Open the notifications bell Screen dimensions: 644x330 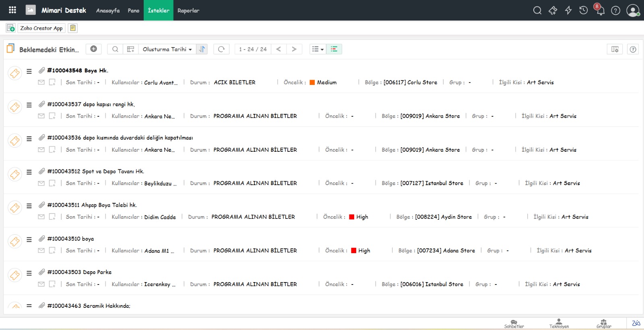click(x=600, y=10)
